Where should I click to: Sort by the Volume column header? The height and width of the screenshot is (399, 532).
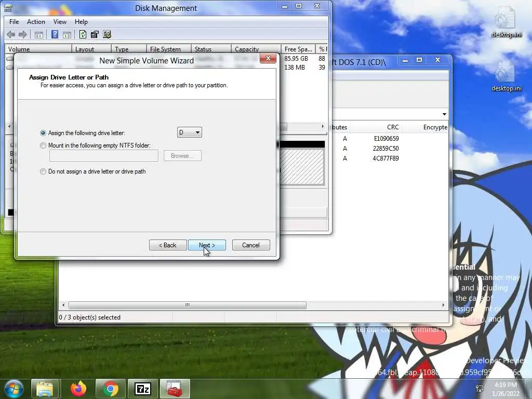[38, 49]
